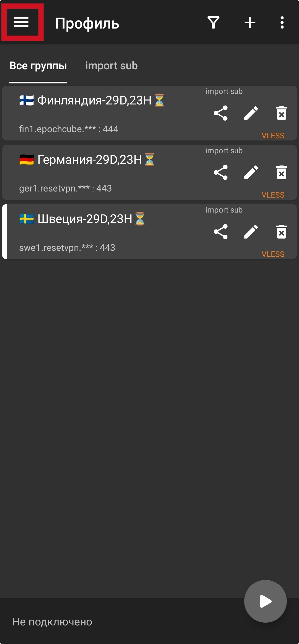The height and width of the screenshot is (644, 299).
Task: Share the Германия profile
Action: 221,172
